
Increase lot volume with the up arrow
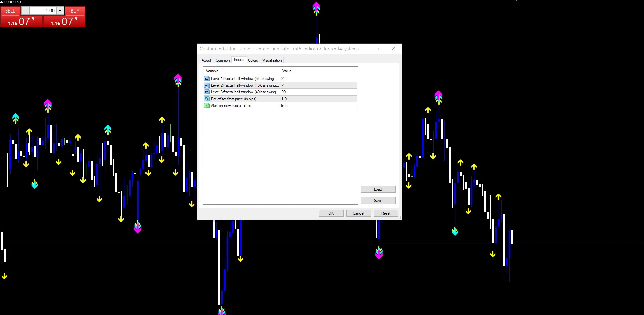point(60,10)
